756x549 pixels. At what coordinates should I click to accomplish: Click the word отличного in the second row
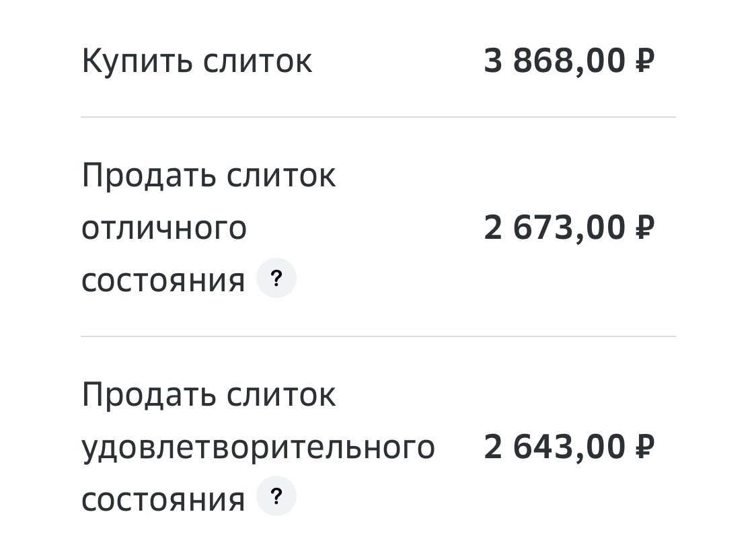(164, 227)
